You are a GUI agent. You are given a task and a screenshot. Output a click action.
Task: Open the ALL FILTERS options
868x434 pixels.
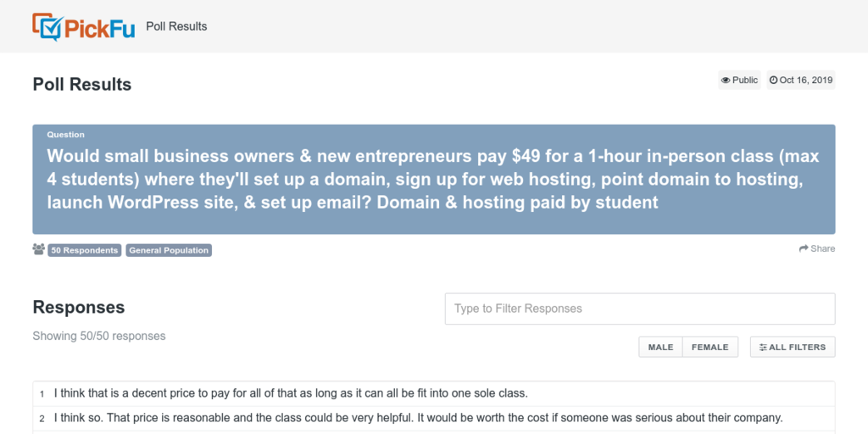click(x=793, y=347)
